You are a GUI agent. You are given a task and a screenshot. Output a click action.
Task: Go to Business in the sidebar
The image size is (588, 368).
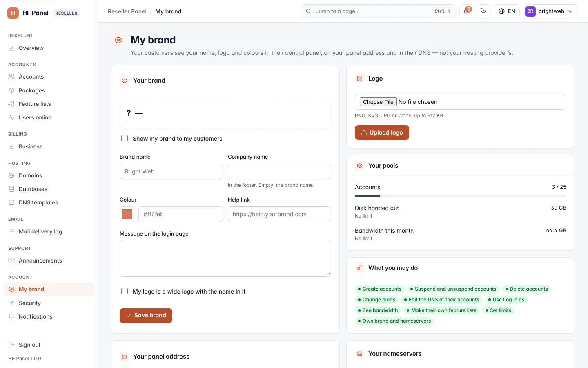49,146
